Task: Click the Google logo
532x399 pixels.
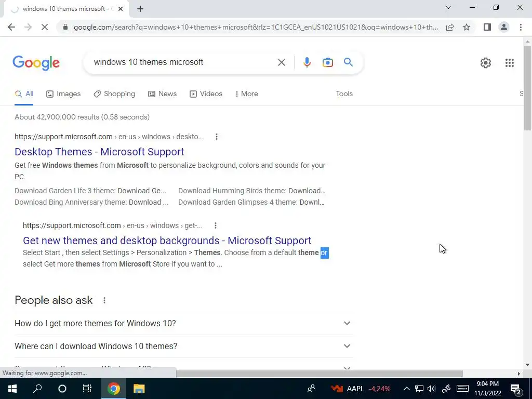Action: (x=36, y=63)
